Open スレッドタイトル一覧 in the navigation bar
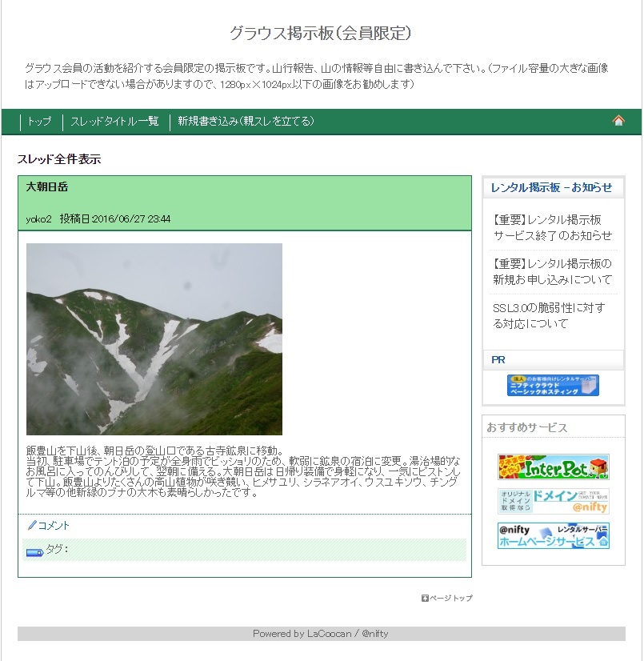644x661 pixels. 114,122
